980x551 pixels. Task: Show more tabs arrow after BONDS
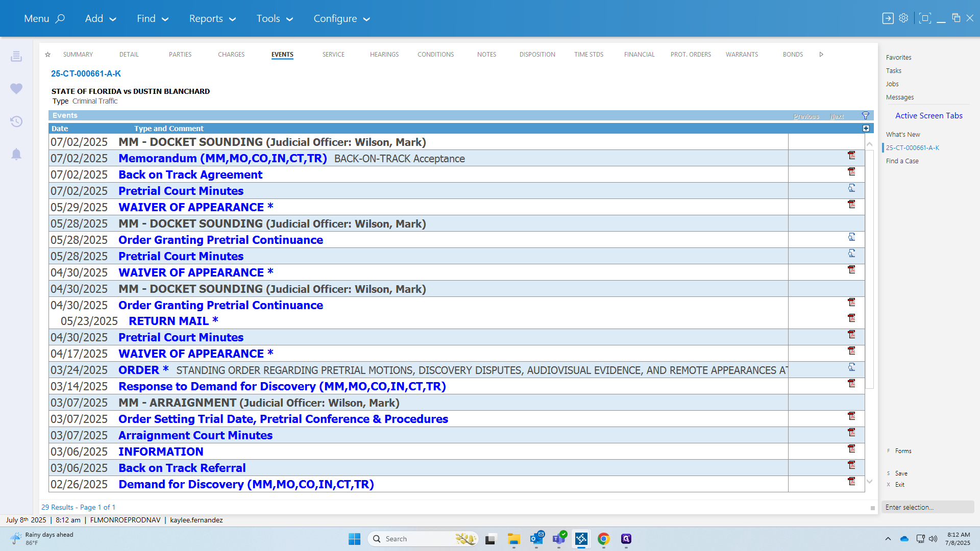[821, 55]
